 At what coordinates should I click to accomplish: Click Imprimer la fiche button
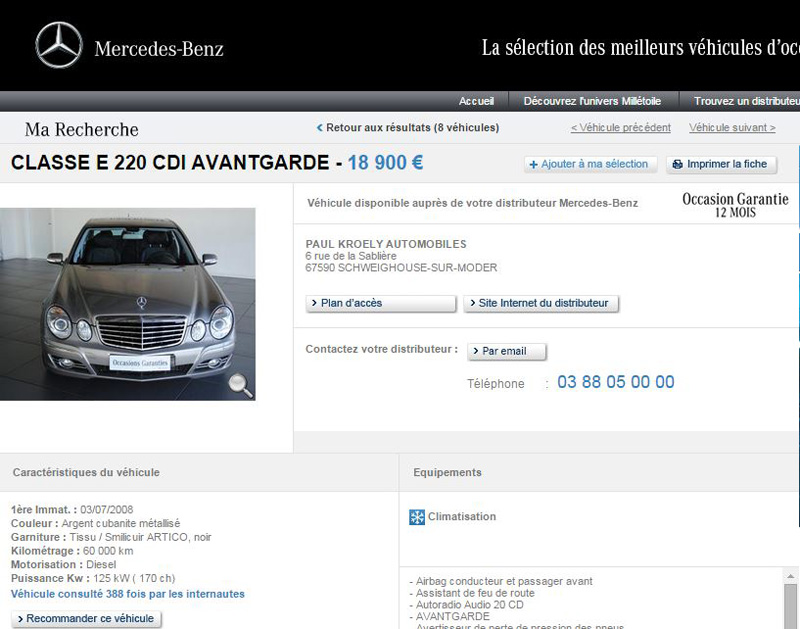point(721,164)
